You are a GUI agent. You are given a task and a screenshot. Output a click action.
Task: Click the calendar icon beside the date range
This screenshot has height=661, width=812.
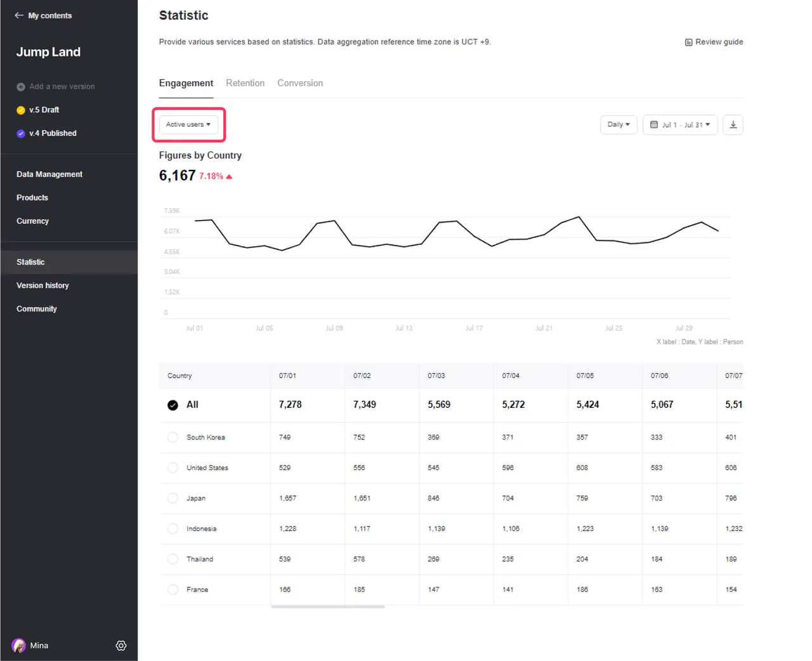coord(655,124)
